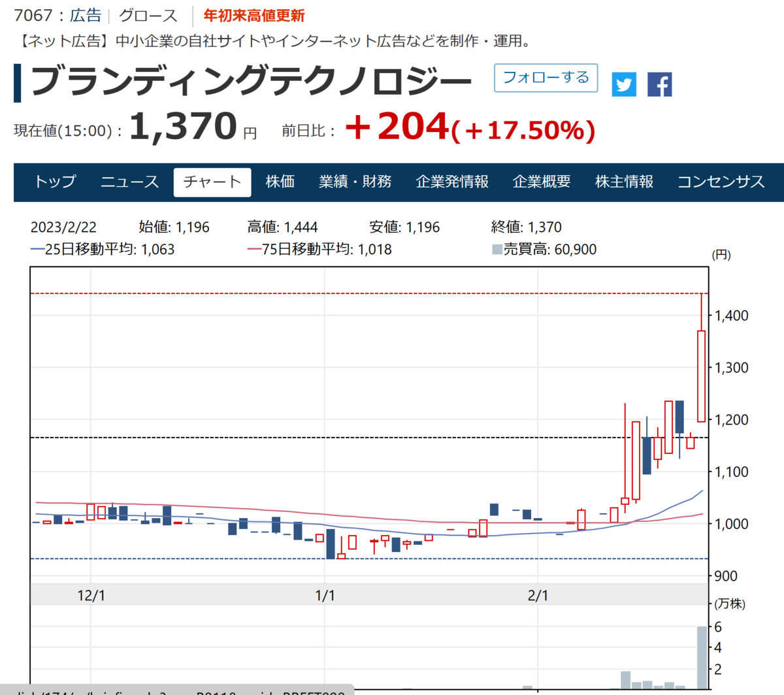
Task: Share on Facebook via f icon
Action: [659, 84]
